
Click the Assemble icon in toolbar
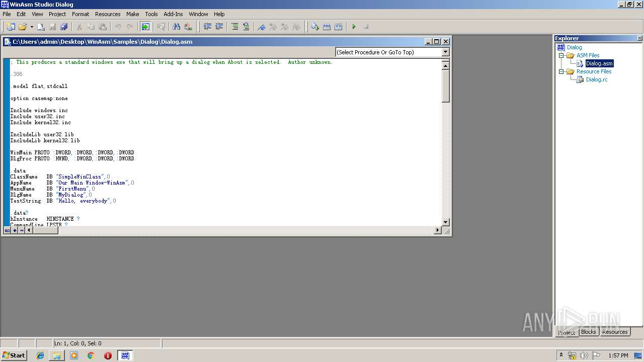tap(315, 27)
